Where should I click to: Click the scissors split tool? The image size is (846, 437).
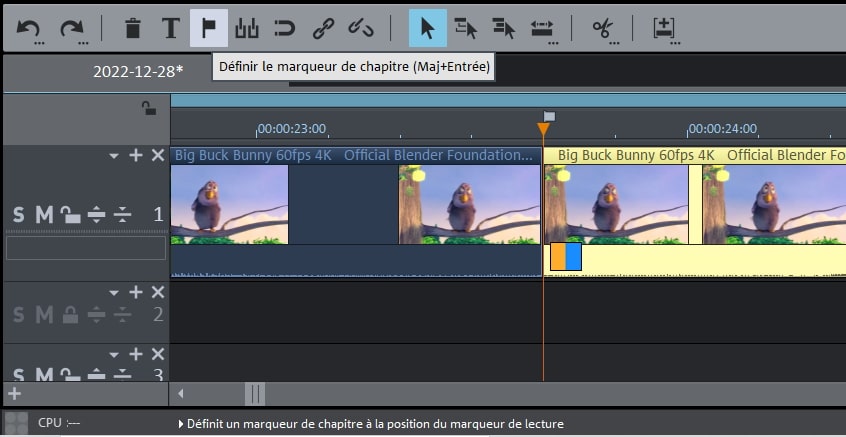pyautogui.click(x=603, y=29)
